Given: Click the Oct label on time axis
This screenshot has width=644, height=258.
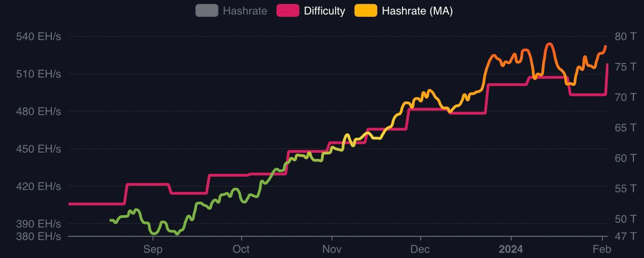Looking at the screenshot, I should [241, 250].
